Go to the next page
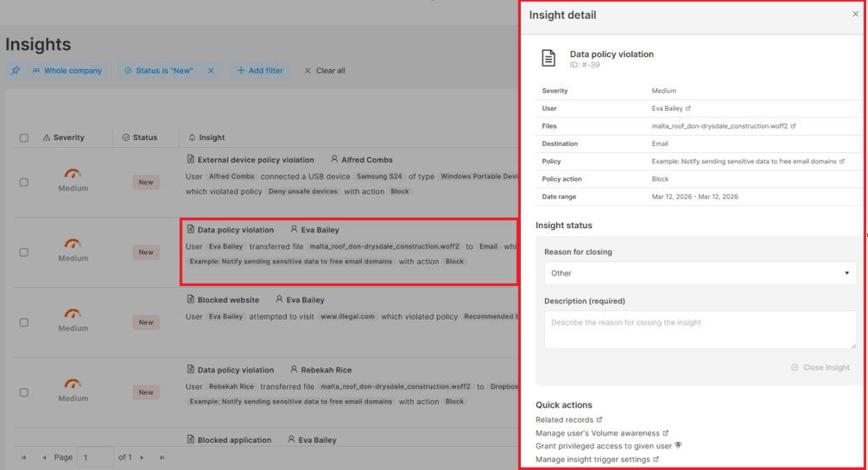Viewport: 868px width, 470px height. [143, 457]
